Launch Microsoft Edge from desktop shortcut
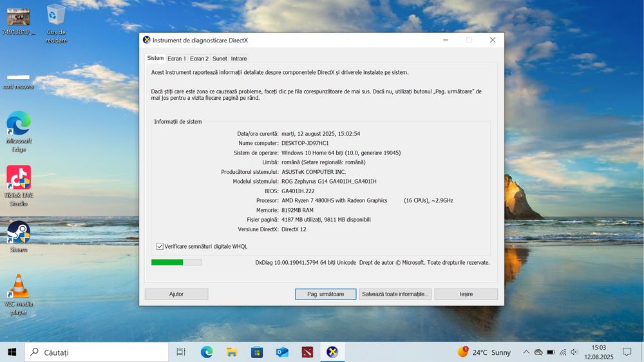Viewport: 644px width, 362px height. (19, 131)
